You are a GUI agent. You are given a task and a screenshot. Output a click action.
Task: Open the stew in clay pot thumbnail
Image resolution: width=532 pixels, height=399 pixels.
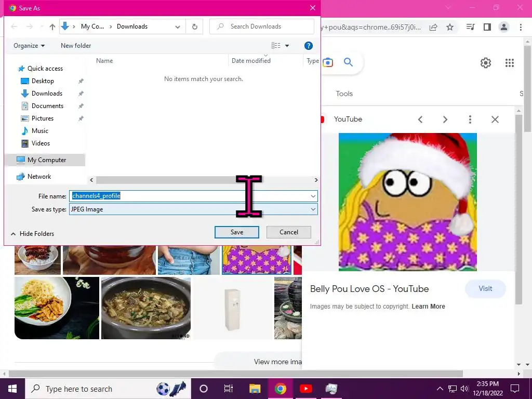(x=146, y=308)
